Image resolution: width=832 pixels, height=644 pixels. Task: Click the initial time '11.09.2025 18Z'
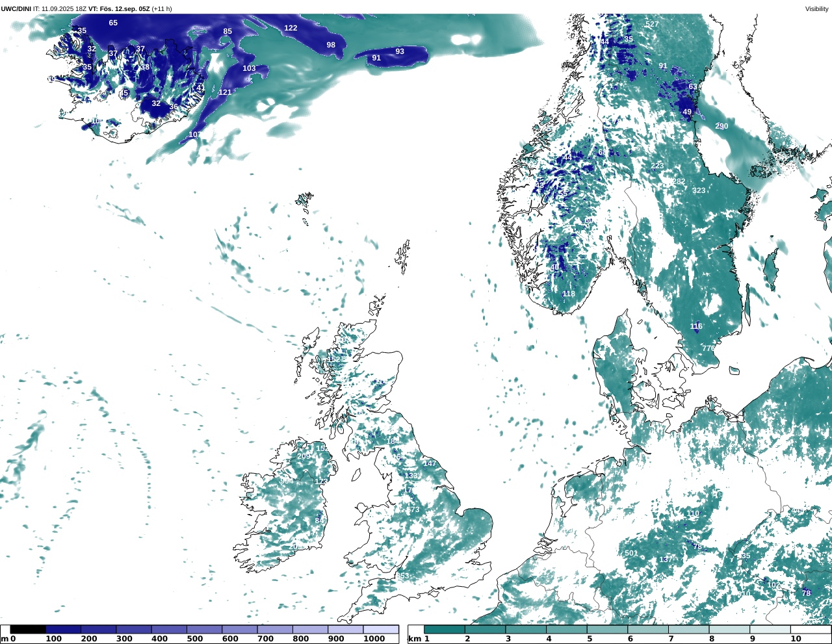coord(64,8)
